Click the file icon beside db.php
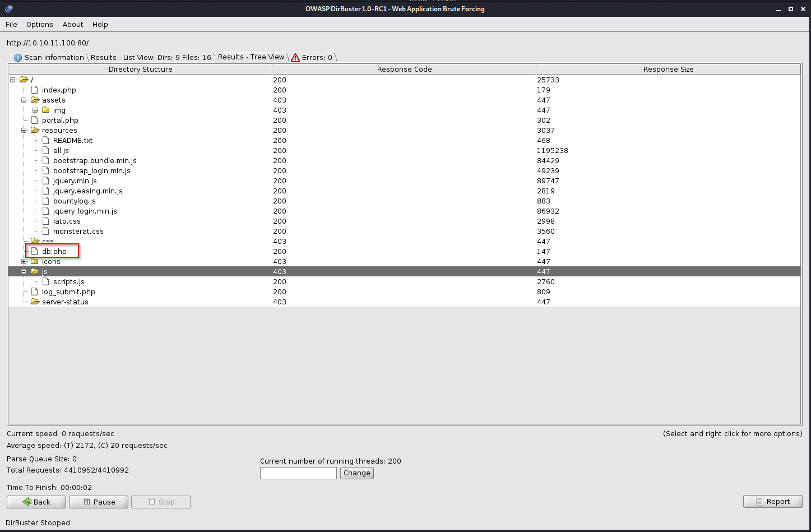 pyautogui.click(x=35, y=252)
